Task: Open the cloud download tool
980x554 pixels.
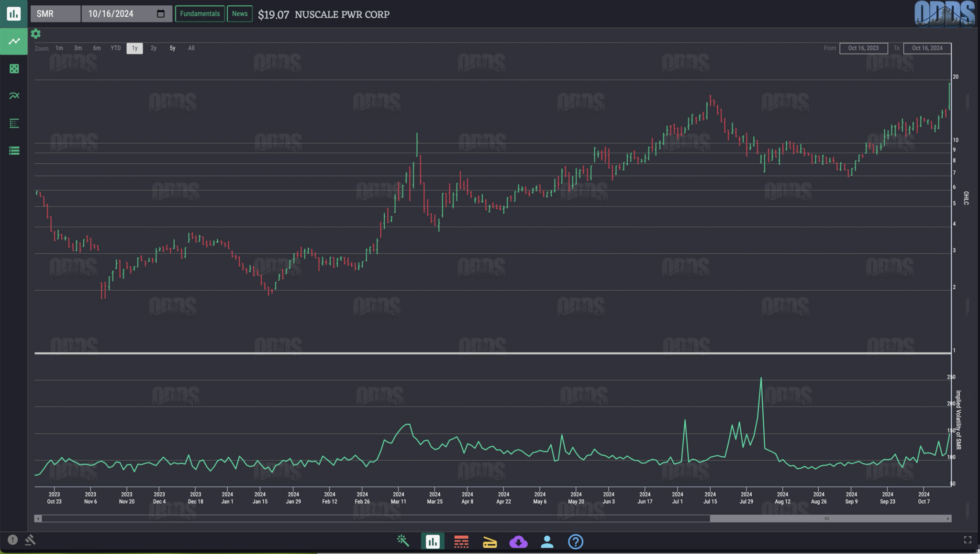Action: [x=518, y=542]
